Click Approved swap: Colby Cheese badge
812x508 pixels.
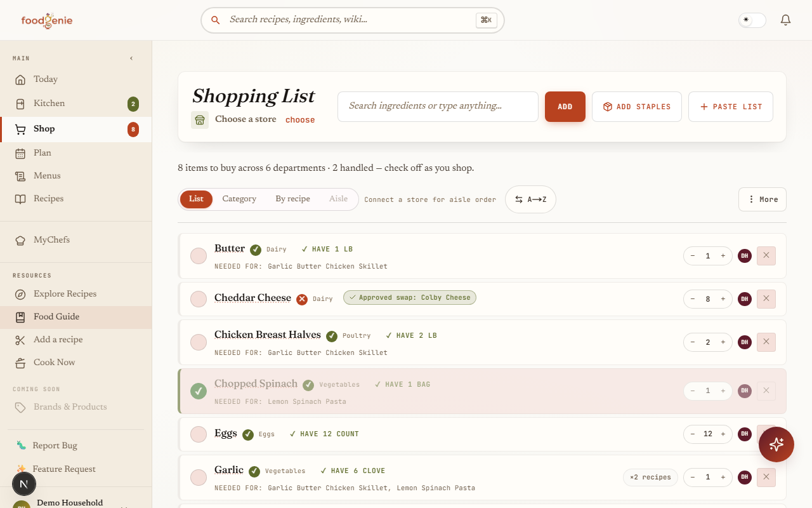[x=410, y=298]
